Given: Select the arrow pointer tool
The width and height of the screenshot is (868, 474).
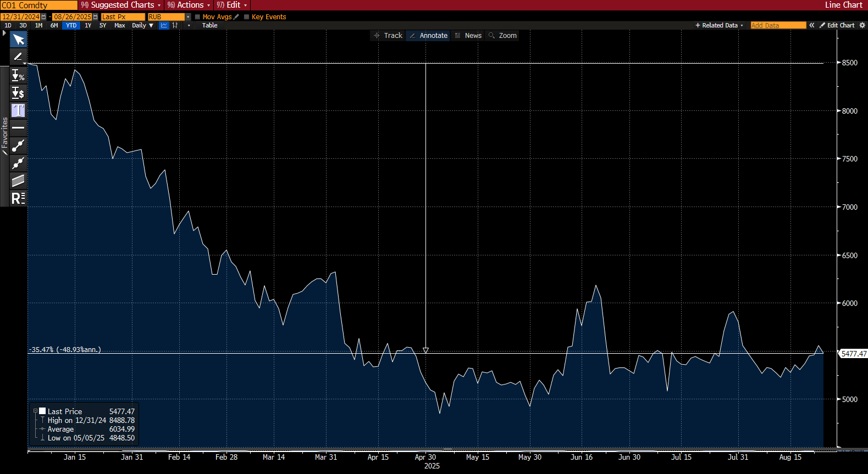Looking at the screenshot, I should click(18, 40).
